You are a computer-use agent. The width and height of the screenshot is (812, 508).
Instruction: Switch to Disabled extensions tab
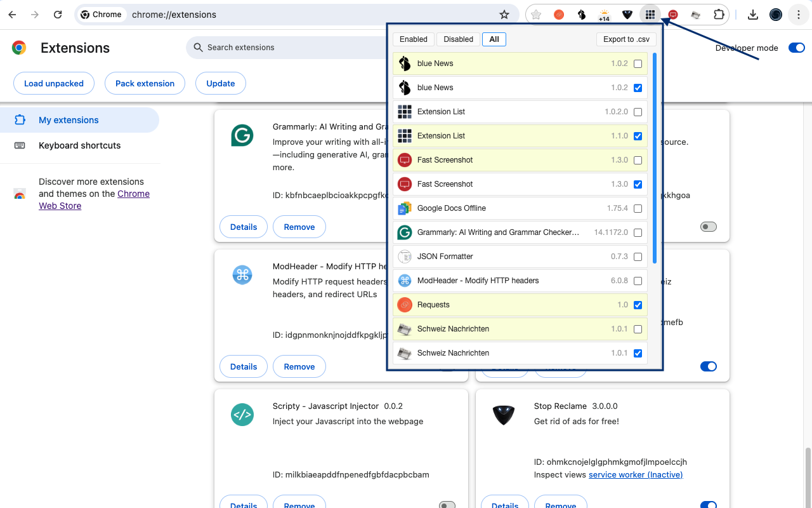(458, 39)
